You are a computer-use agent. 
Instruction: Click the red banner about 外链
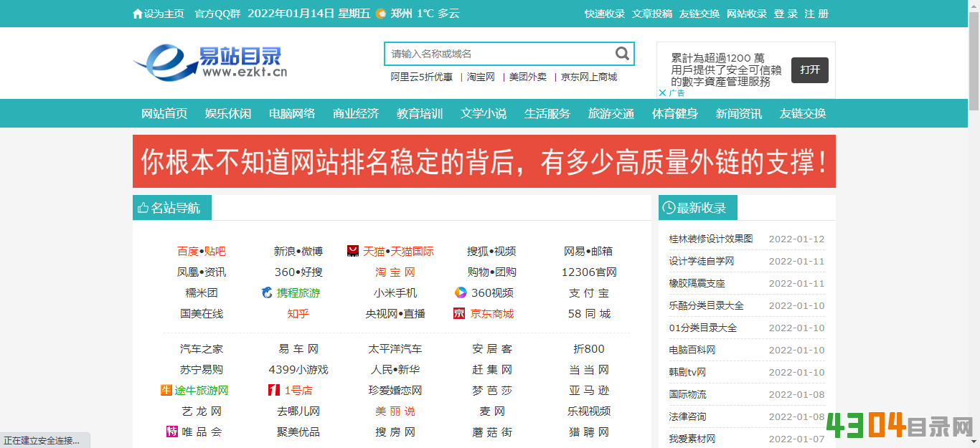484,161
